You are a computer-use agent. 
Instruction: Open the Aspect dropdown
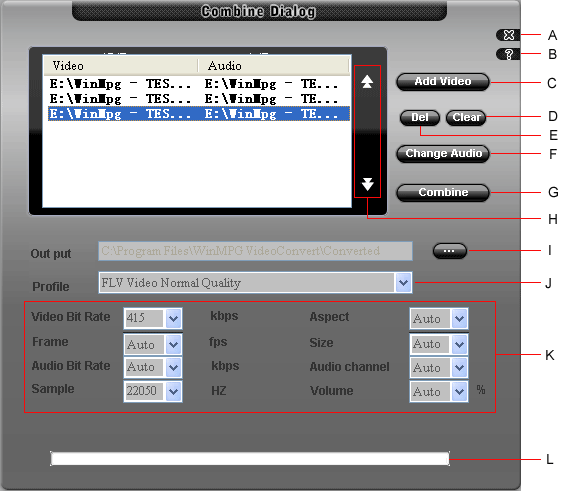coord(459,319)
